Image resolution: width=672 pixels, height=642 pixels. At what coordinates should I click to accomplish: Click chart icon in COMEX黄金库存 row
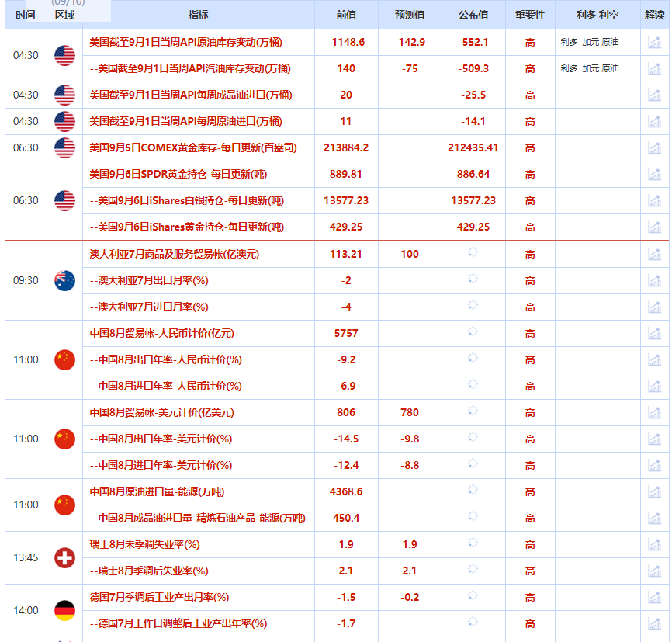click(654, 148)
